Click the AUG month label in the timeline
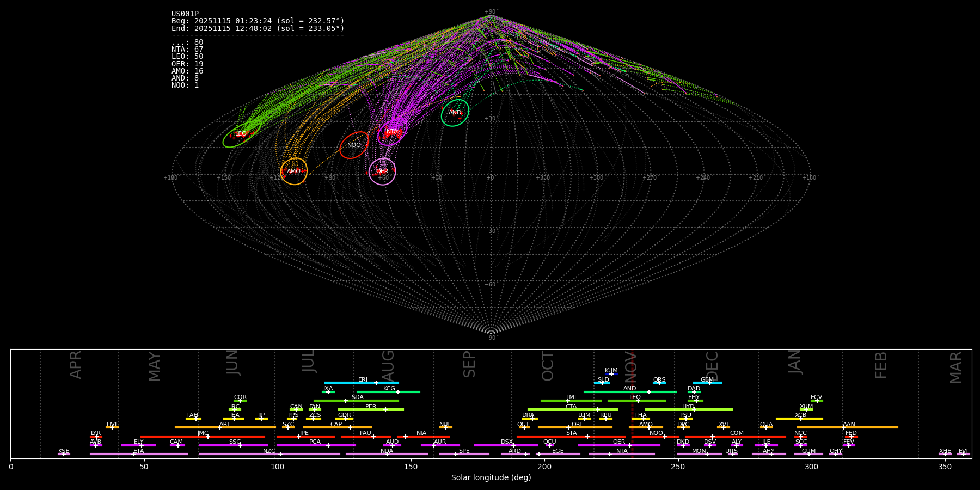 tap(388, 366)
